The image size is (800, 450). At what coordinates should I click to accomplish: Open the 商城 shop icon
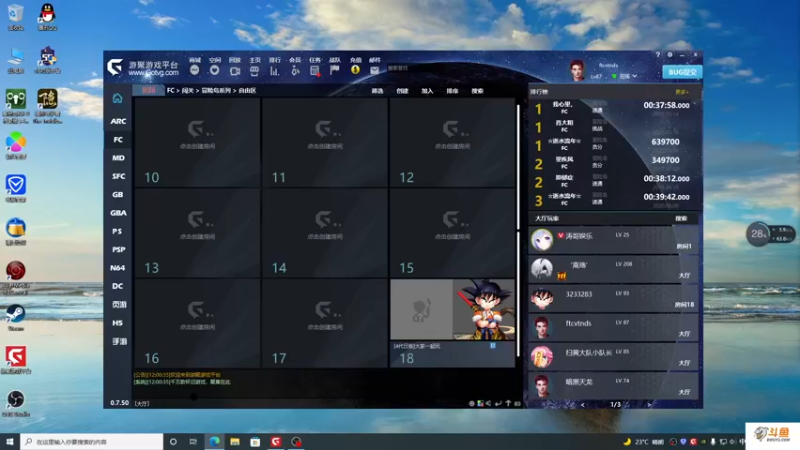(x=194, y=70)
